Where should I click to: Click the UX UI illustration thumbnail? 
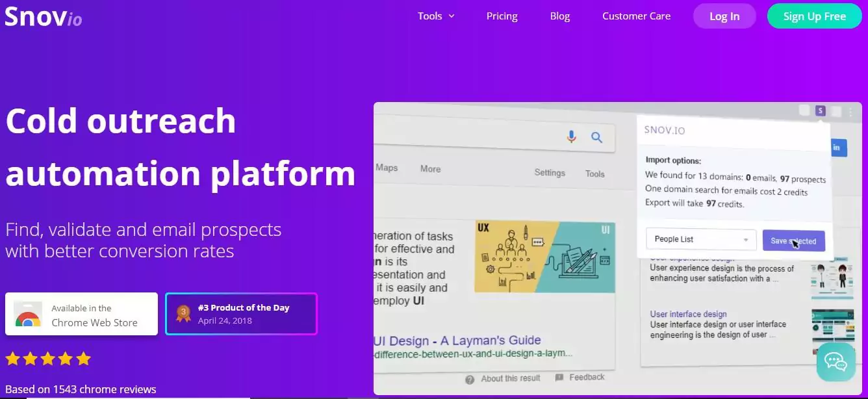(x=545, y=257)
